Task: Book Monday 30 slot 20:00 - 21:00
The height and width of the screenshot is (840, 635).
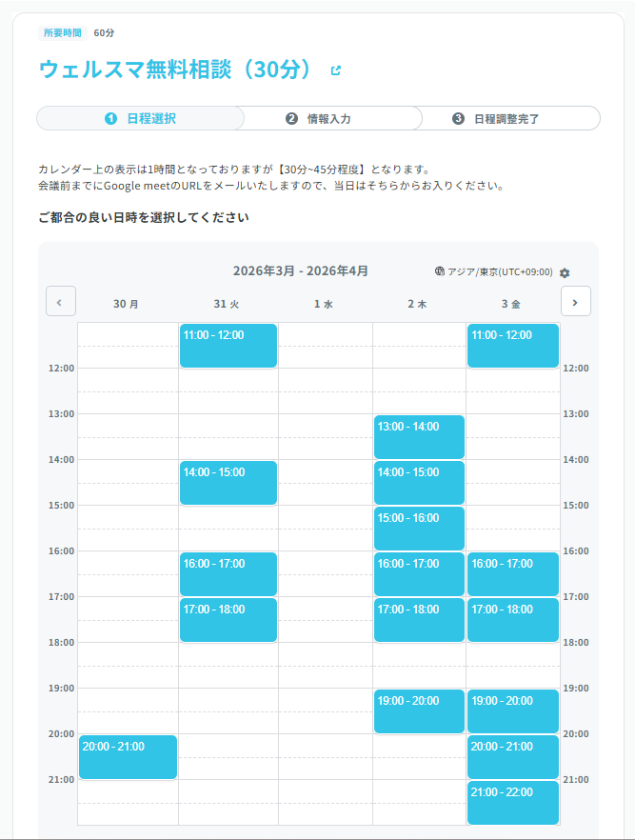Action: [x=129, y=757]
